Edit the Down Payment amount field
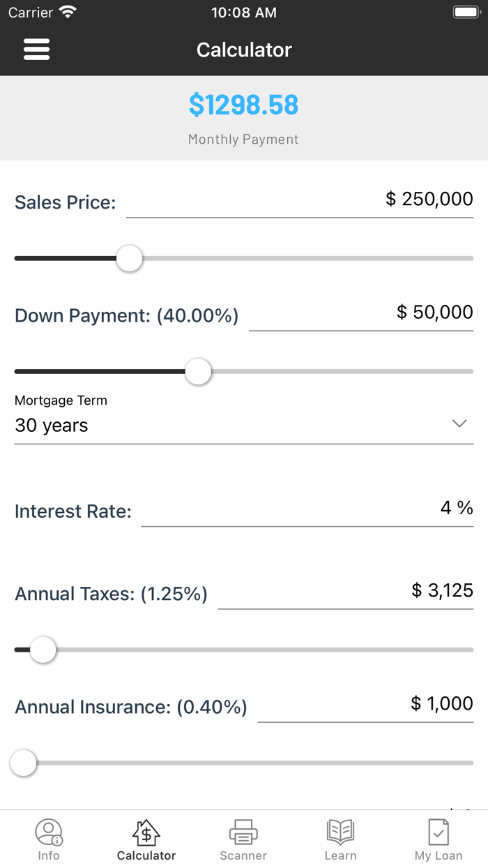Image resolution: width=488 pixels, height=868 pixels. (x=361, y=313)
